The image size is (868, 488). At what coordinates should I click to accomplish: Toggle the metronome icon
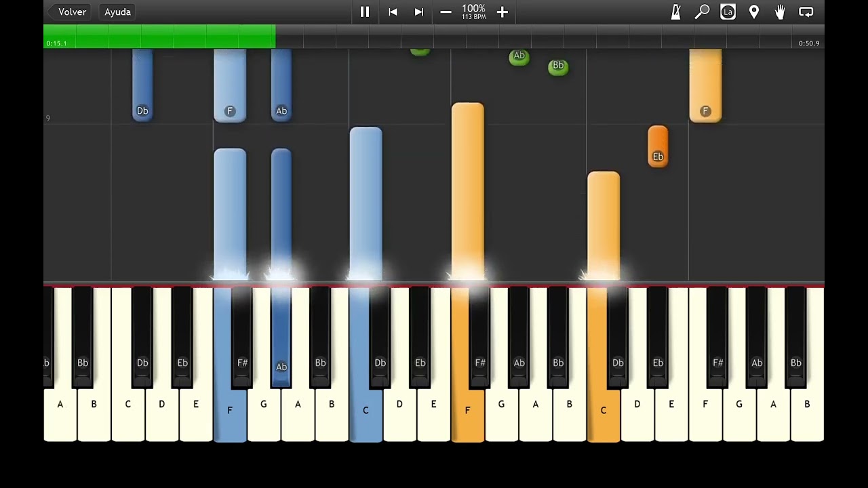[675, 12]
